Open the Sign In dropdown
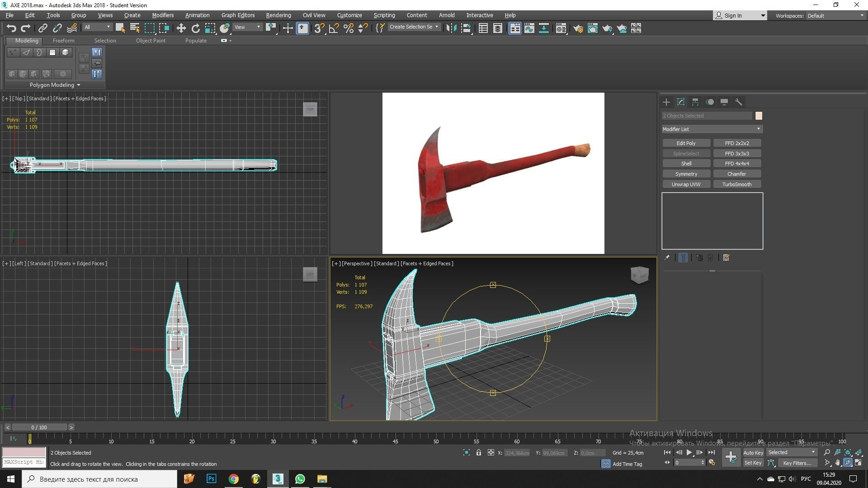This screenshot has height=488, width=868. coord(740,15)
